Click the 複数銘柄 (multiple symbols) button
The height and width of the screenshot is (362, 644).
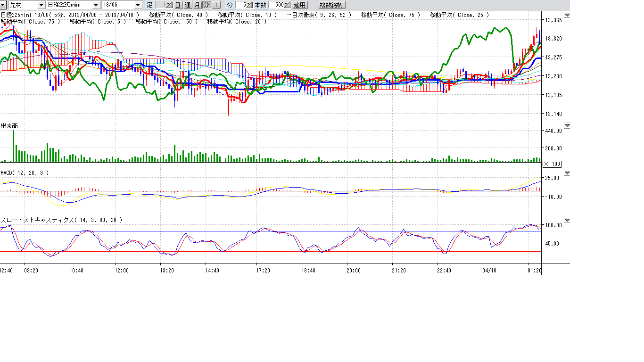coord(332,5)
